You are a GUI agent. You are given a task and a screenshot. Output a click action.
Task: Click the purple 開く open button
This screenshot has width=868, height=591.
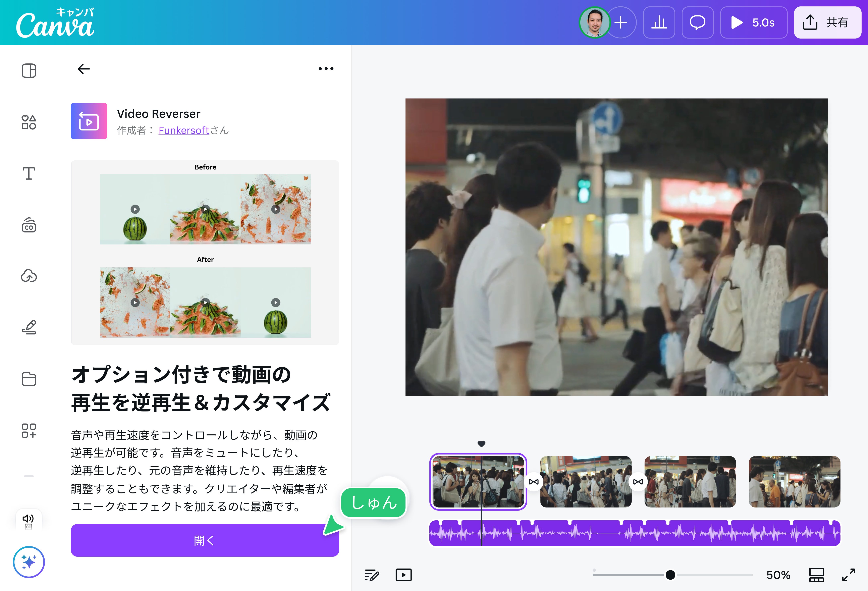205,540
